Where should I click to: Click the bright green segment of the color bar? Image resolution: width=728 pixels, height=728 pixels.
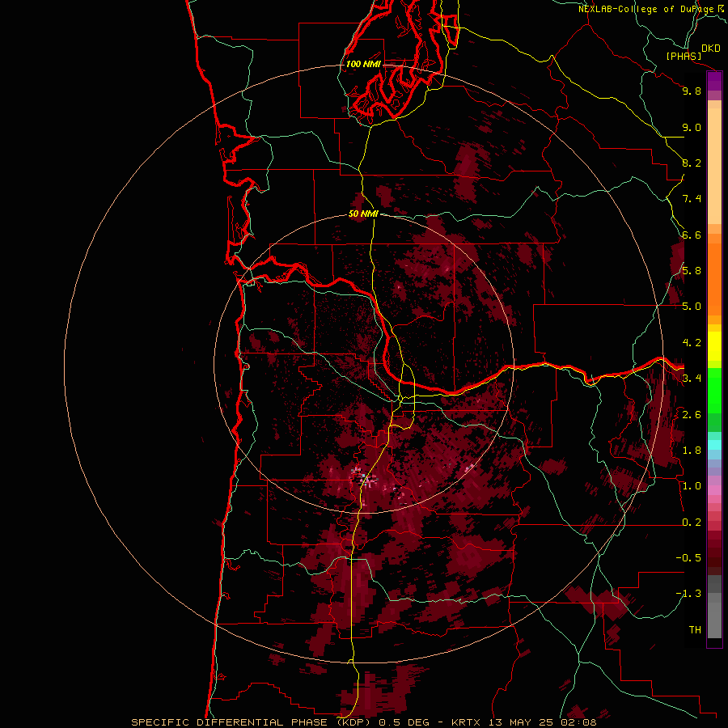point(714,390)
